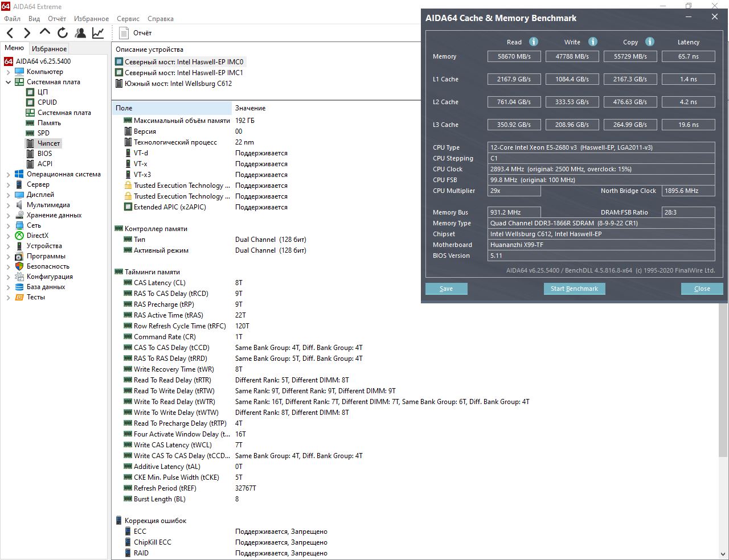Go forward with the right arrow toolbar icon
Screen dimensions: 729x560
tap(27, 33)
